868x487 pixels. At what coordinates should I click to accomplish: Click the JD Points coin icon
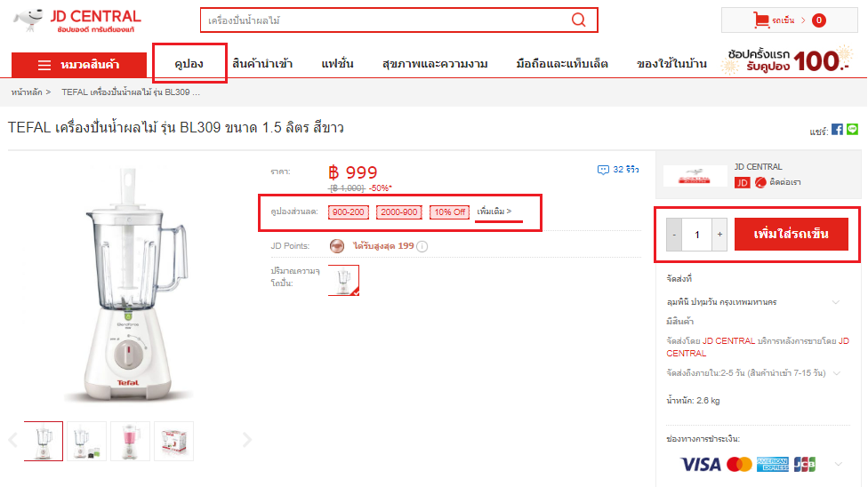pyautogui.click(x=336, y=245)
